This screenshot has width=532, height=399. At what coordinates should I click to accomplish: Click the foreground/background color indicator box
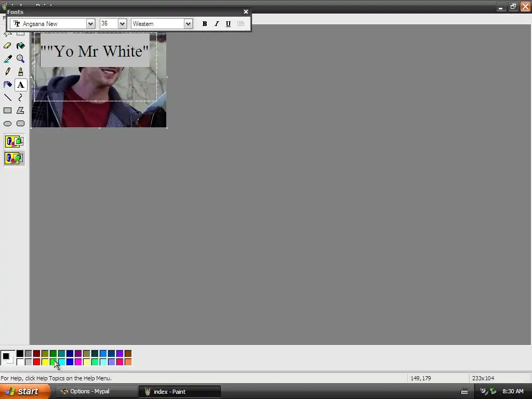tap(7, 358)
